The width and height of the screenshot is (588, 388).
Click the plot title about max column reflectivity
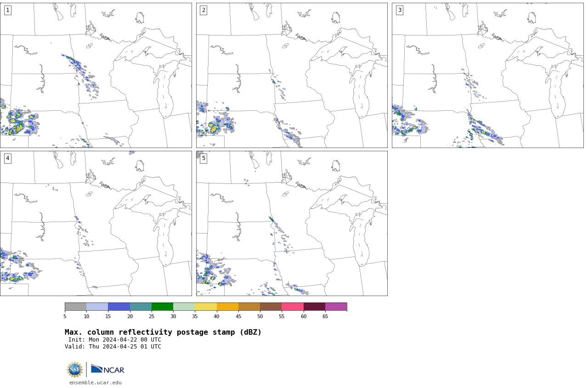[x=163, y=332]
